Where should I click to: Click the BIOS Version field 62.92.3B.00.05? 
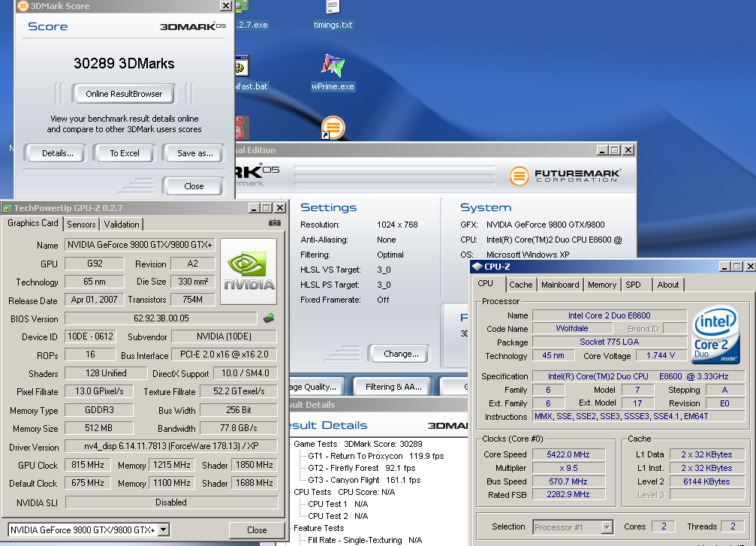pyautogui.click(x=161, y=318)
